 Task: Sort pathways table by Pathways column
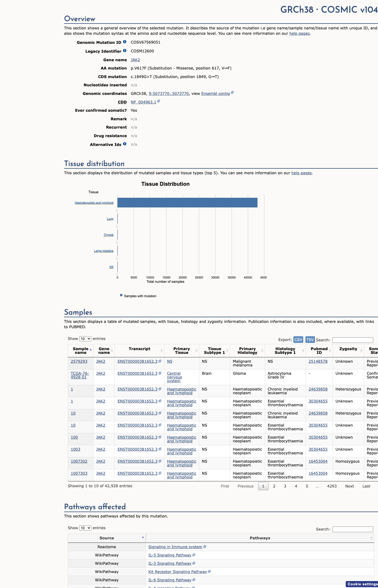pos(260,538)
